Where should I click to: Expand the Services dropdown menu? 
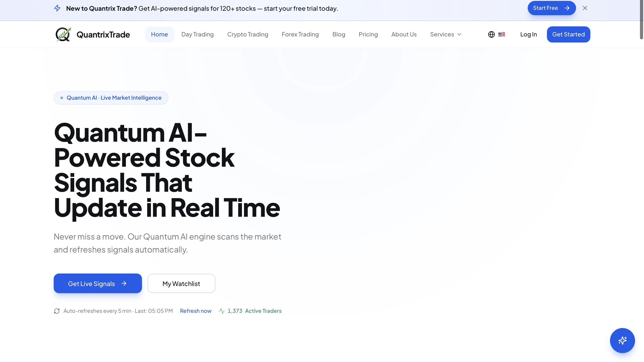pyautogui.click(x=445, y=34)
